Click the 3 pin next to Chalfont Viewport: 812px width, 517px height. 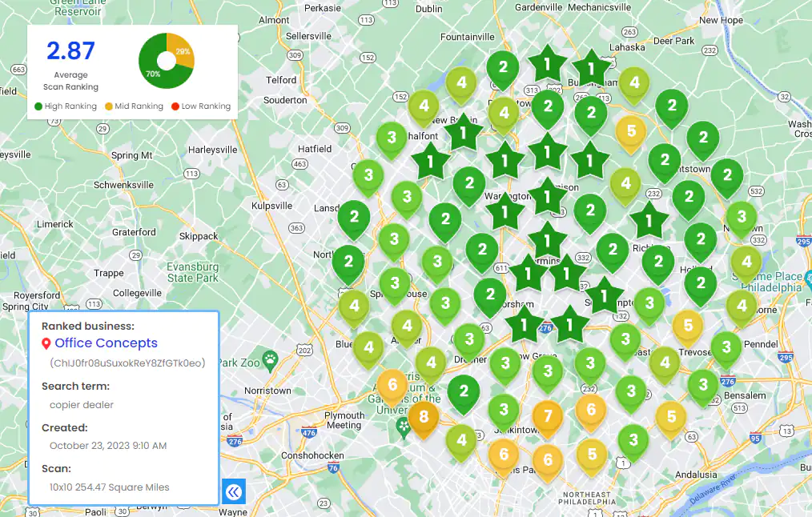click(391, 137)
